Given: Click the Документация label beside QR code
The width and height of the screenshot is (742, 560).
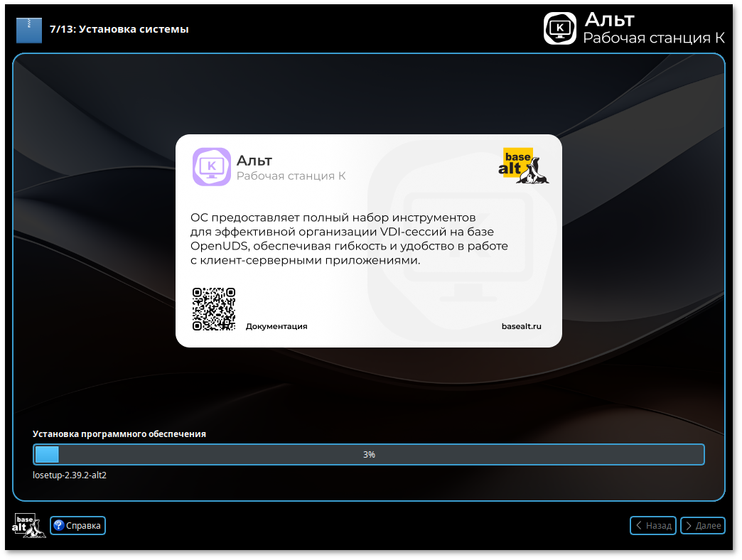Looking at the screenshot, I should pos(276,326).
